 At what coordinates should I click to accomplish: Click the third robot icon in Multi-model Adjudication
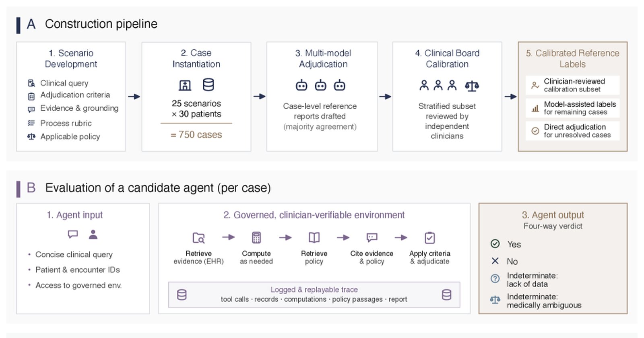pyautogui.click(x=340, y=85)
